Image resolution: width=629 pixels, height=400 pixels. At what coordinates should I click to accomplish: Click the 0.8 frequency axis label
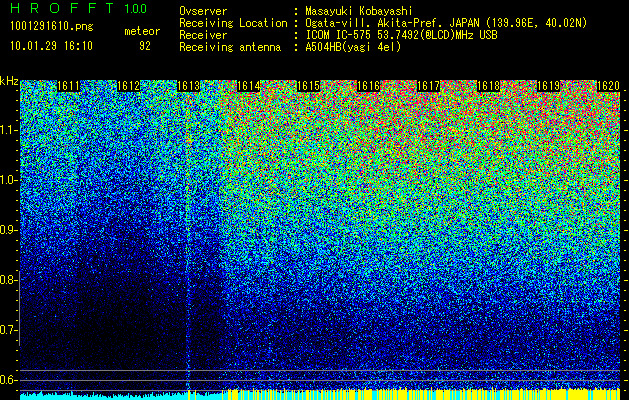(8, 280)
